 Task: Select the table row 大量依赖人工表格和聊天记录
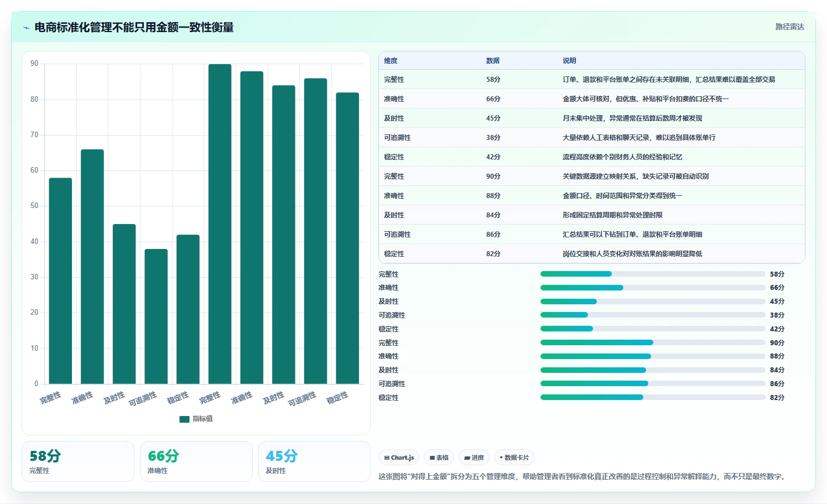point(592,138)
